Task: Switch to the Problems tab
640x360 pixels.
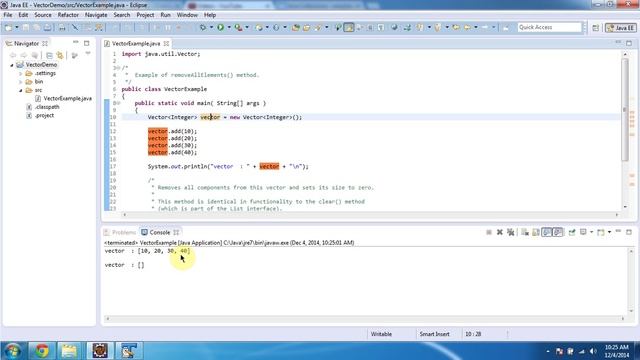Action: point(120,232)
